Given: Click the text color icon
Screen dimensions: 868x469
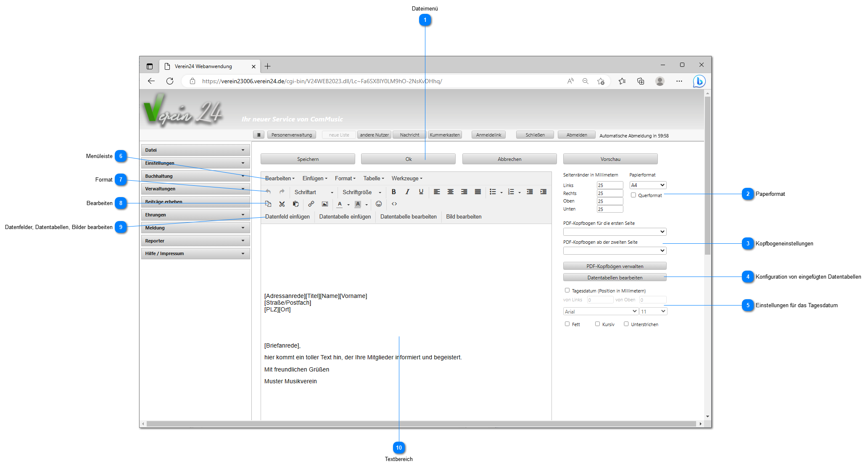Looking at the screenshot, I should 341,204.
